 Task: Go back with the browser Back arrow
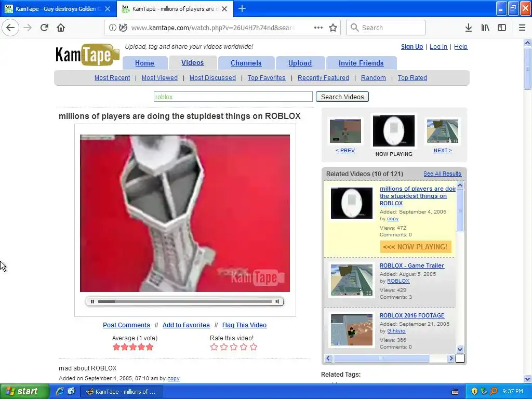tap(10, 28)
